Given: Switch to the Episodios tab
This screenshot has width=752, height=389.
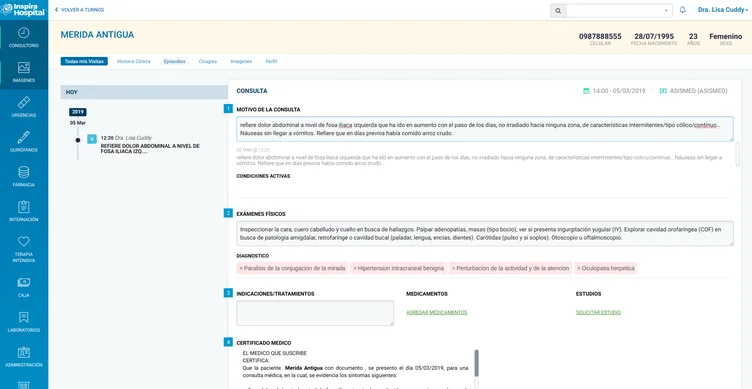Looking at the screenshot, I should [174, 61].
